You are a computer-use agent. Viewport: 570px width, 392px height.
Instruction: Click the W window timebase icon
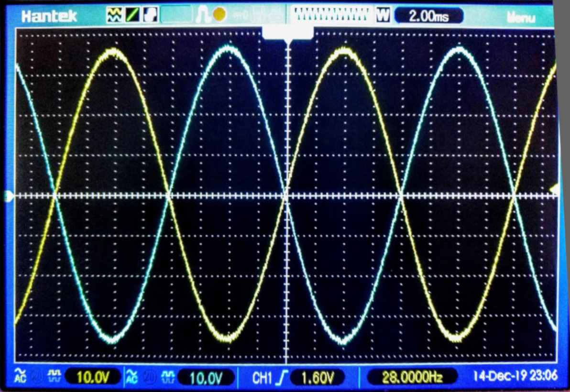[x=383, y=15]
